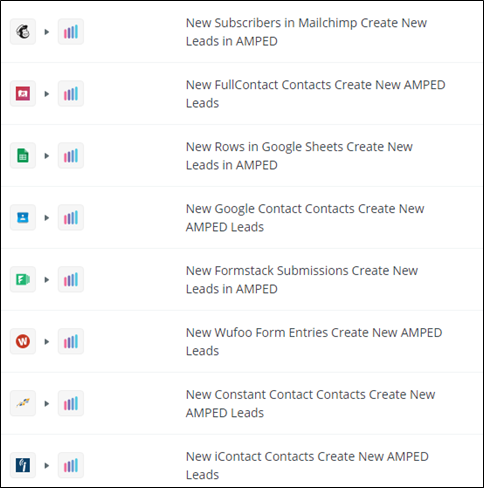
Task: Click the AMPED bars icon in Wufoo row
Action: 71,341
